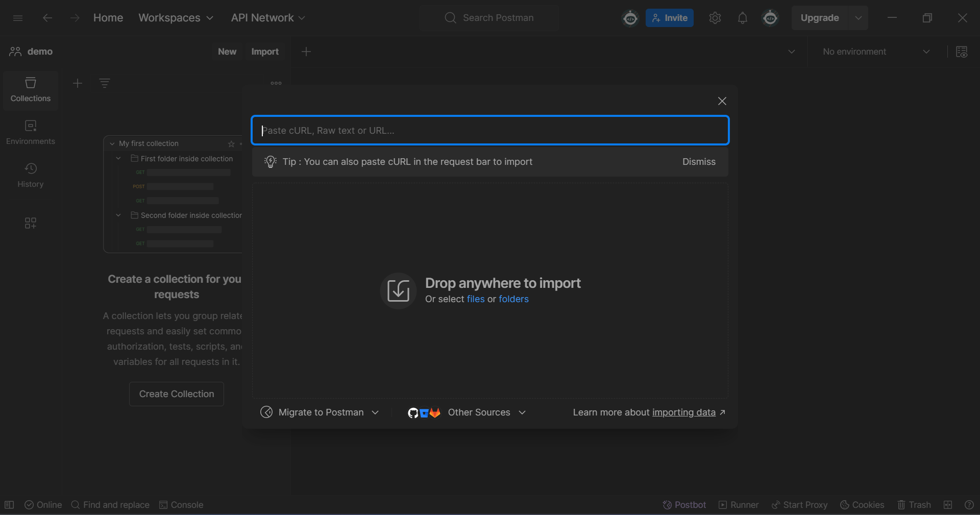Viewport: 980px width, 515px height.
Task: Open the API Network menu
Action: (268, 18)
